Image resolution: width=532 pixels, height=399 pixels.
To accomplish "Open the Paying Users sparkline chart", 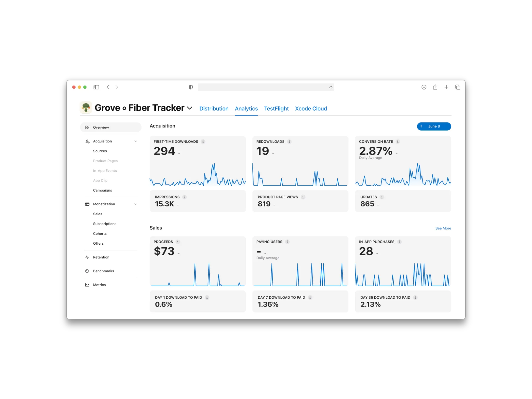I will 300,275.
